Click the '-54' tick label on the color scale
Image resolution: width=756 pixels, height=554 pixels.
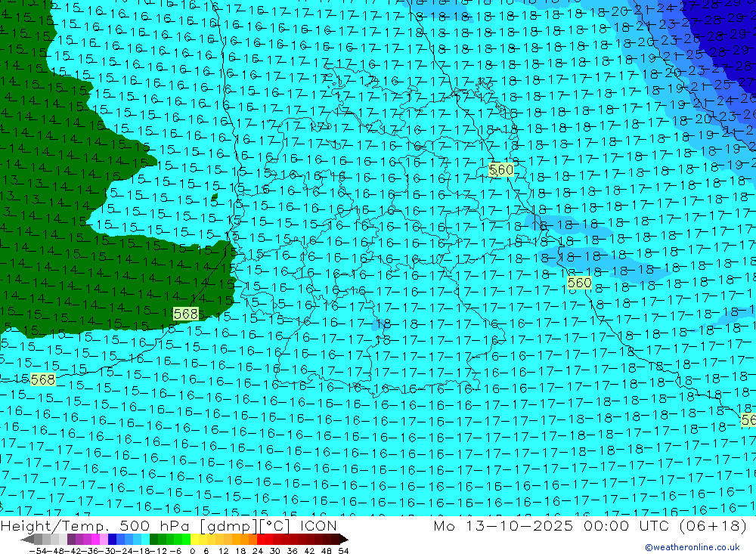38,551
